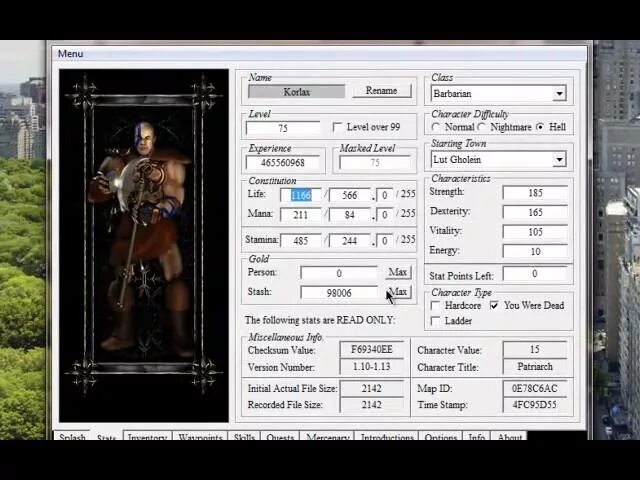
Task: Switch to the Inventory tab
Action: point(147,436)
